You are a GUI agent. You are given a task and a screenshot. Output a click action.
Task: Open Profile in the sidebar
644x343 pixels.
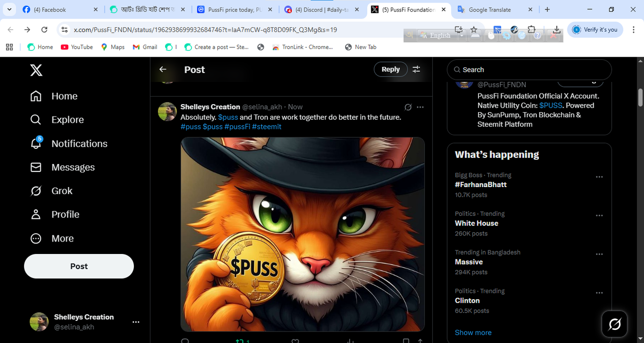click(x=55, y=214)
